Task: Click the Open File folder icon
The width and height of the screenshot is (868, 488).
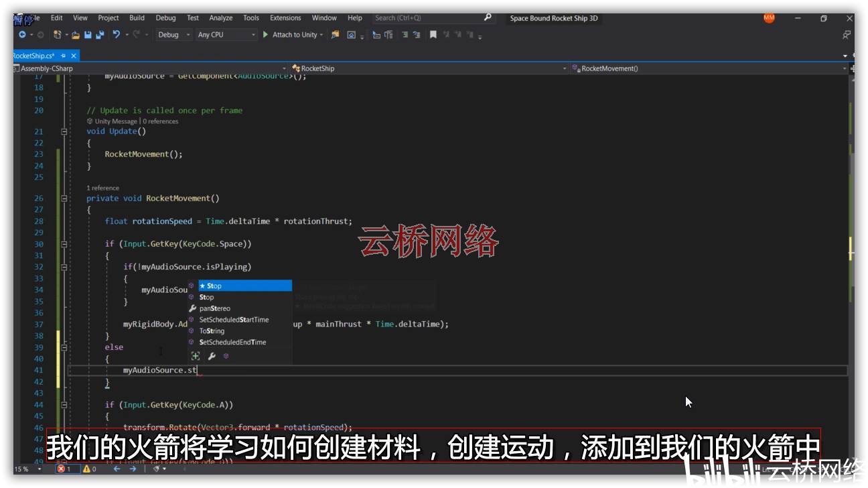Action: pos(76,35)
